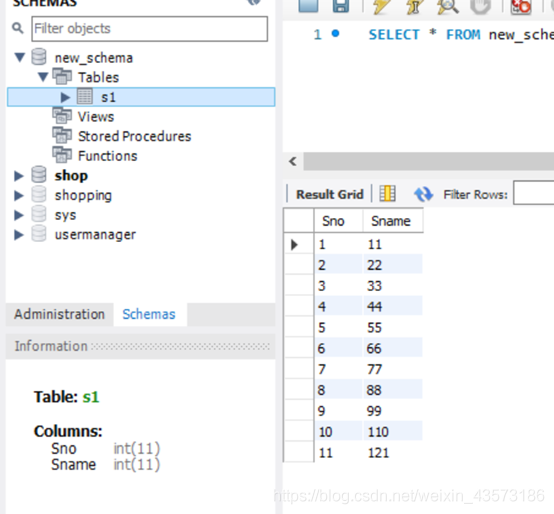Click the Explain query magnifier icon
This screenshot has height=514, width=554.
[x=448, y=6]
